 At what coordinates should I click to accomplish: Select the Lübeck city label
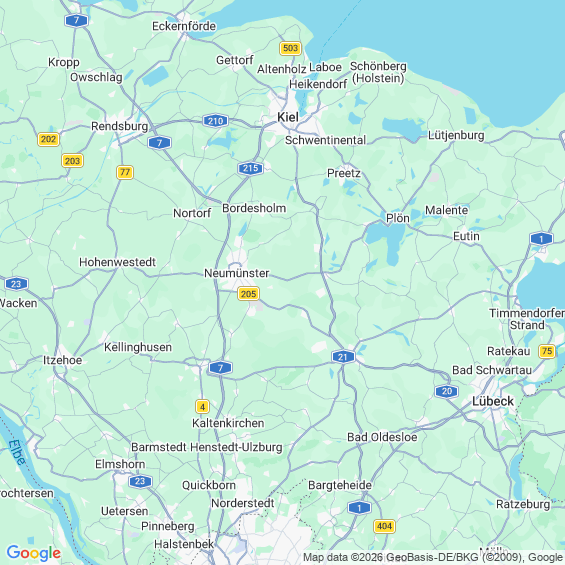[x=493, y=401]
